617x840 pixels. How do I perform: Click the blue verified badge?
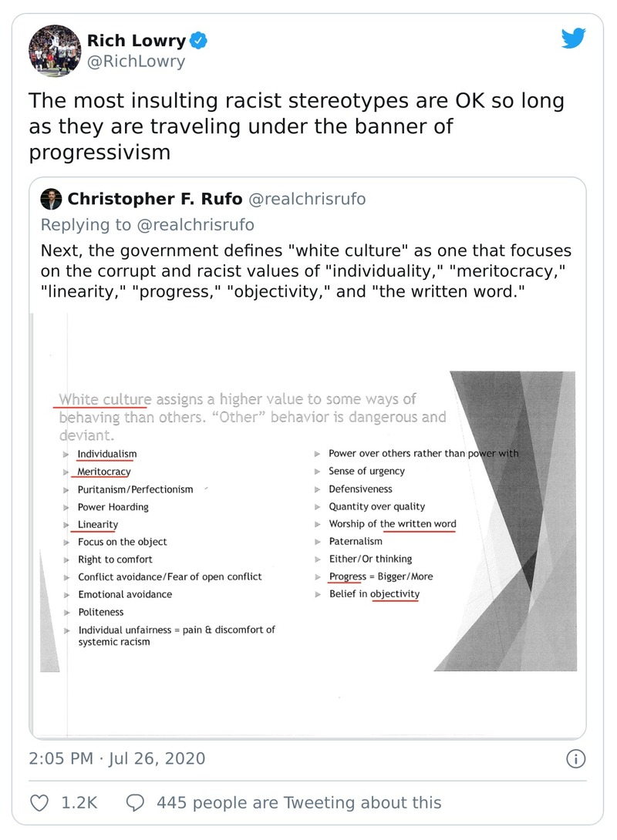point(199,40)
